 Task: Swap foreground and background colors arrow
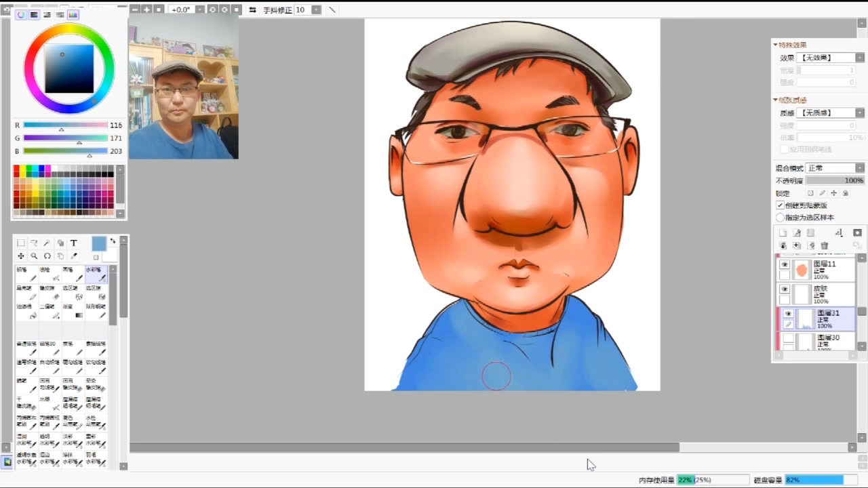coord(113,241)
